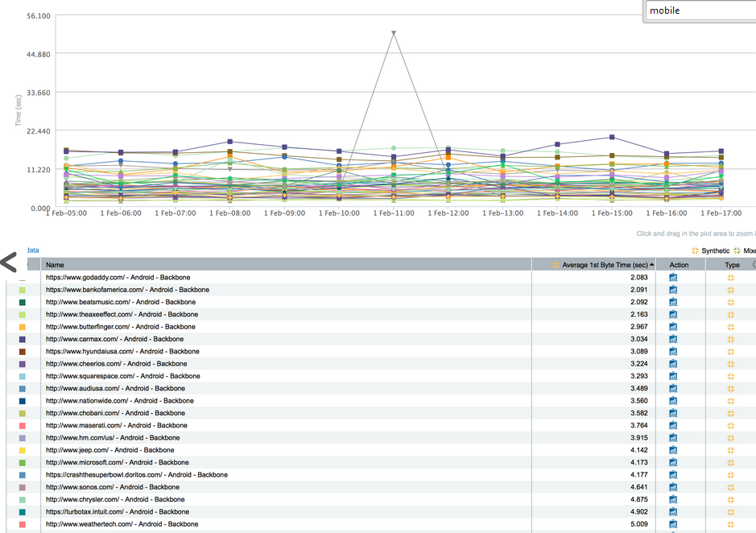Open action chart icon for microsoft.com row
This screenshot has width=756, height=533.
pos(673,462)
